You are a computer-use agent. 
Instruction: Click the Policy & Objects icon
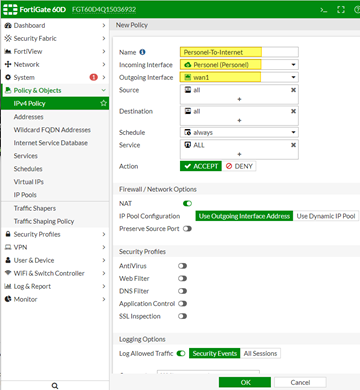(8, 90)
